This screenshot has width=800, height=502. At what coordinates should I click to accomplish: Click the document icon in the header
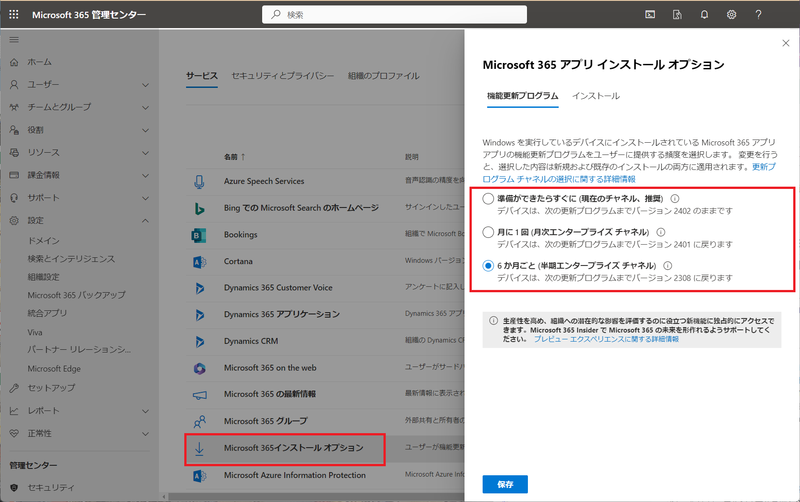677,15
